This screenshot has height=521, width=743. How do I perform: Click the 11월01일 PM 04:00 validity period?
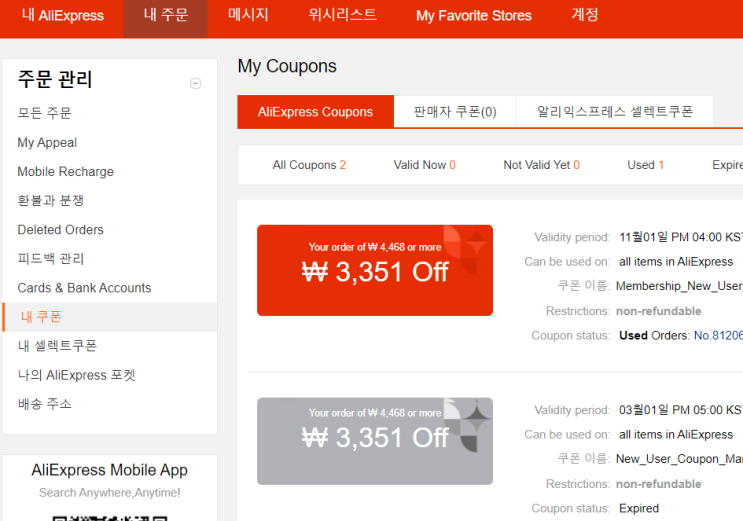pyautogui.click(x=681, y=237)
